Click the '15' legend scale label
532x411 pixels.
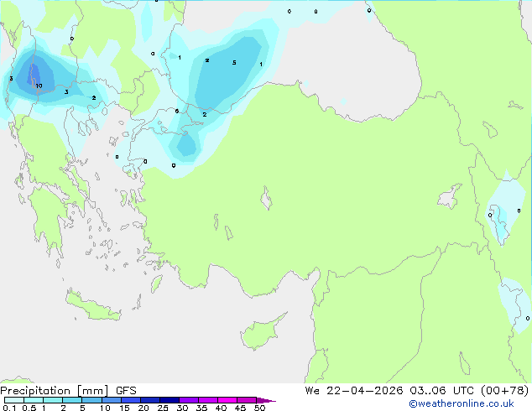[x=124, y=408]
